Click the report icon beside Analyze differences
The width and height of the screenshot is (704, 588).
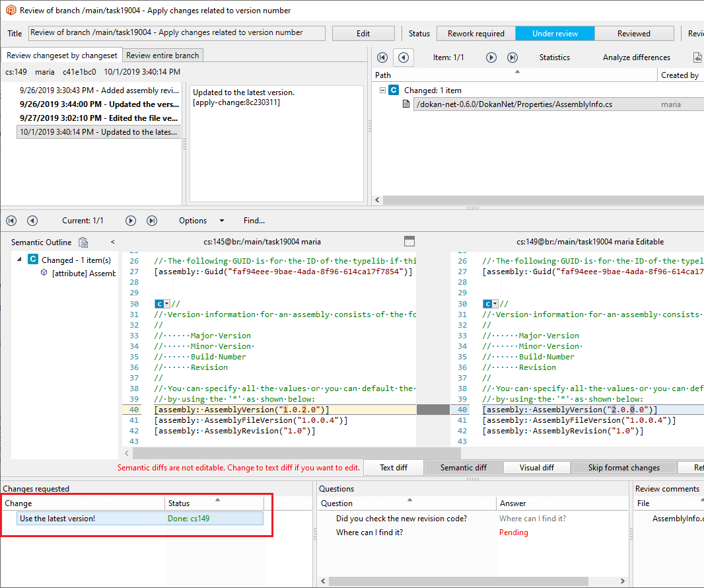(697, 57)
